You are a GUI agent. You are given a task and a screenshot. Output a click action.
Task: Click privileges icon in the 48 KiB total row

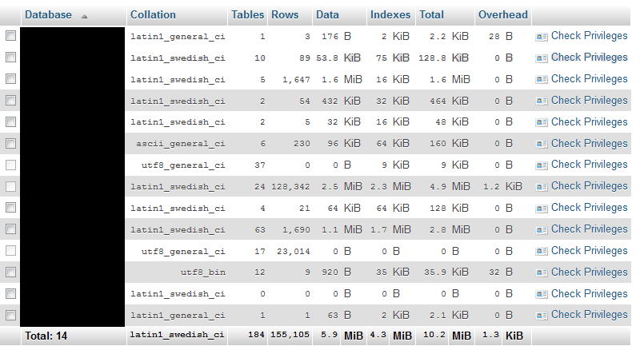click(x=542, y=122)
